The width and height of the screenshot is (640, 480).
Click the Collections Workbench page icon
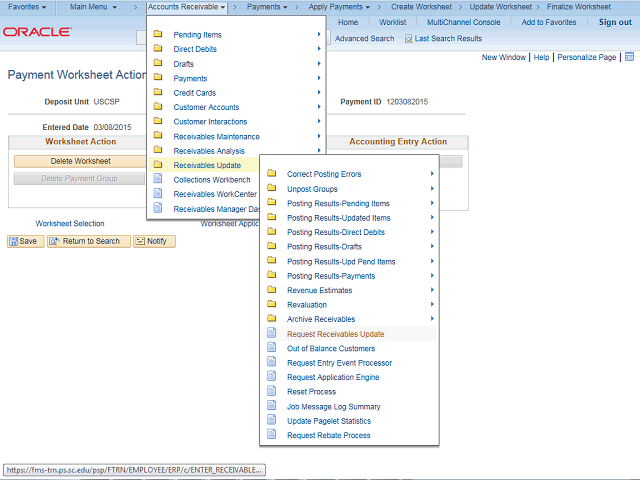(158, 180)
